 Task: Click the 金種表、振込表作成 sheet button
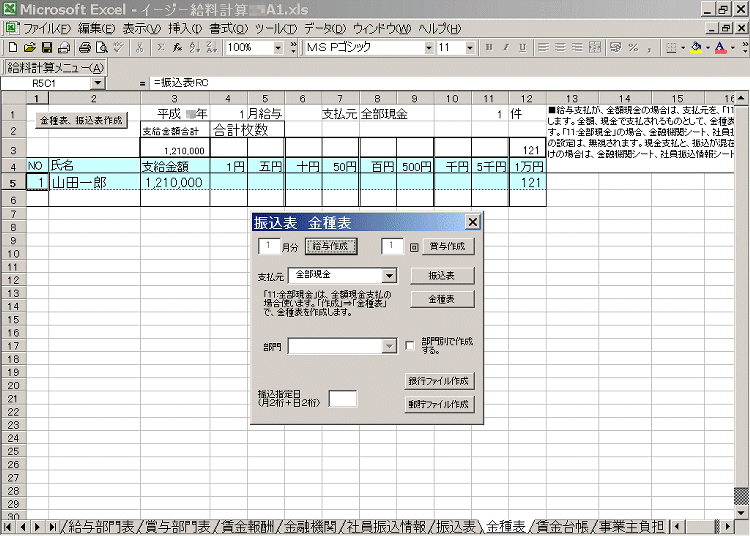(81, 120)
